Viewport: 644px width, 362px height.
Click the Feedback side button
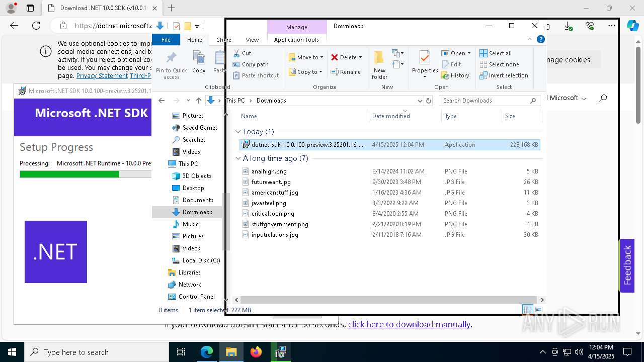point(627,265)
